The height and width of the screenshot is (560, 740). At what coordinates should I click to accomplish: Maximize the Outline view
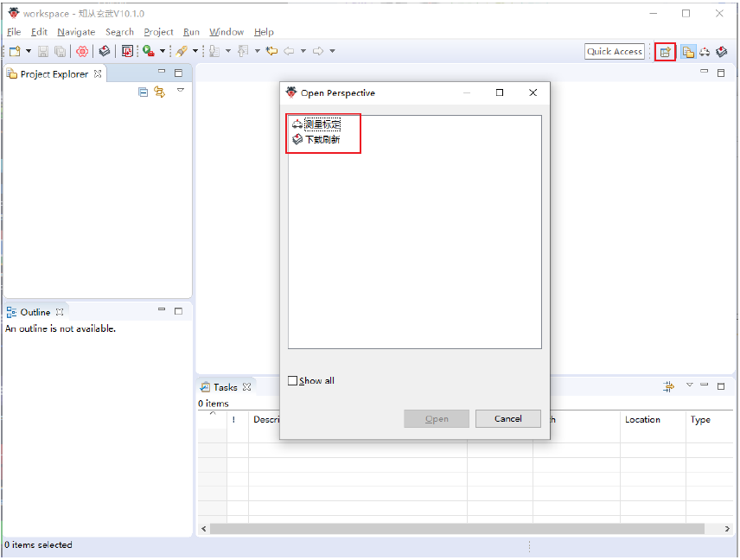coord(178,311)
